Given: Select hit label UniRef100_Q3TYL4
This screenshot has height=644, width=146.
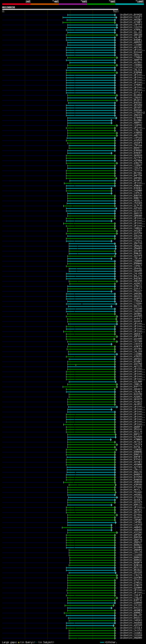Looking at the screenshot, I should tap(131, 93).
